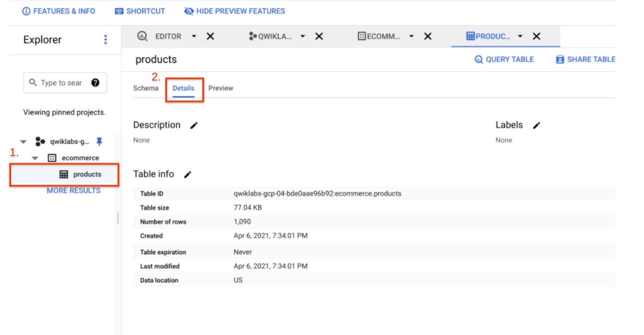Edit Table info with pencil icon

pyautogui.click(x=188, y=174)
